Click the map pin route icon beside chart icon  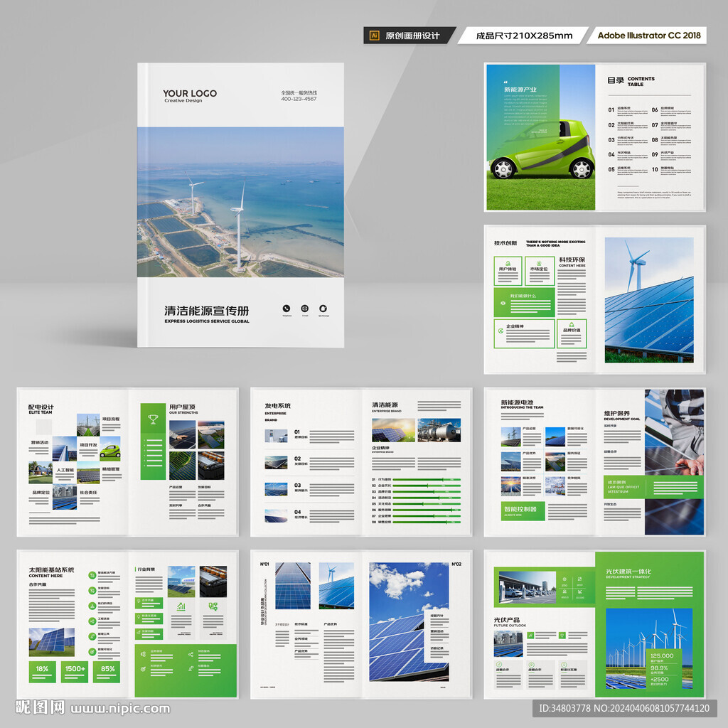pos(213,606)
